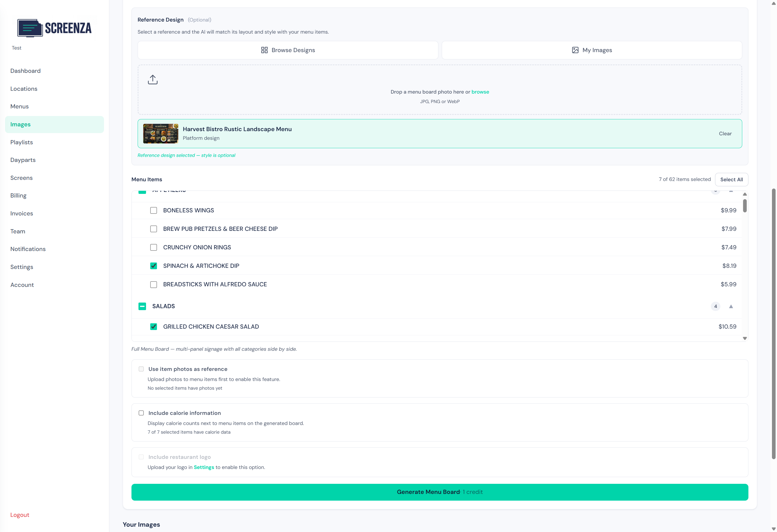Uncheck GRILLED CHICKEN CAESAR SALAD
The image size is (777, 532).
(x=153, y=327)
